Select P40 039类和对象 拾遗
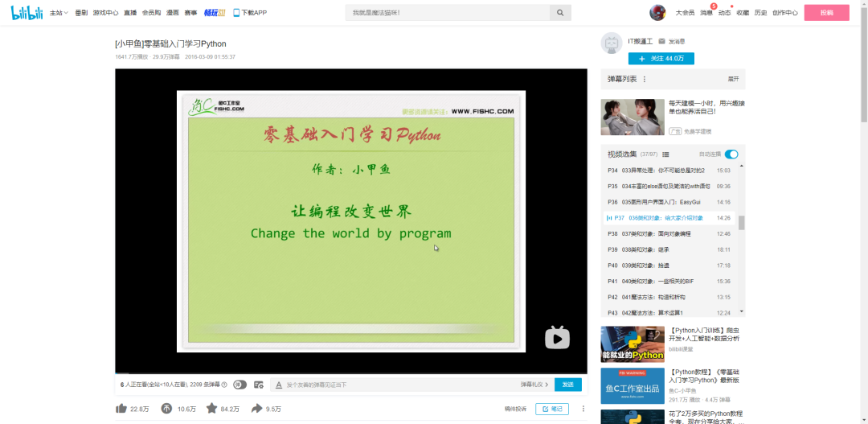The height and width of the screenshot is (424, 868). [x=669, y=266]
